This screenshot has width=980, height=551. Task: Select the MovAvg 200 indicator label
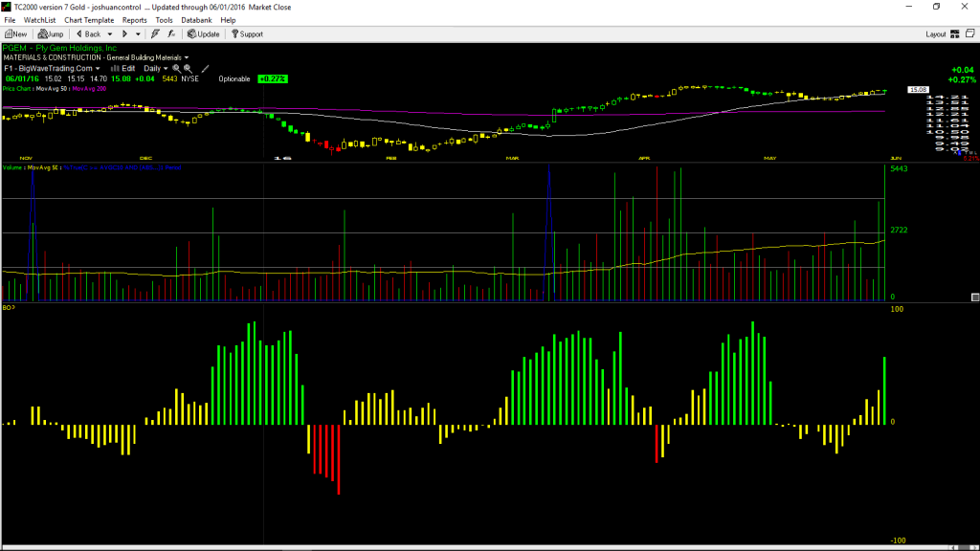[x=89, y=89]
